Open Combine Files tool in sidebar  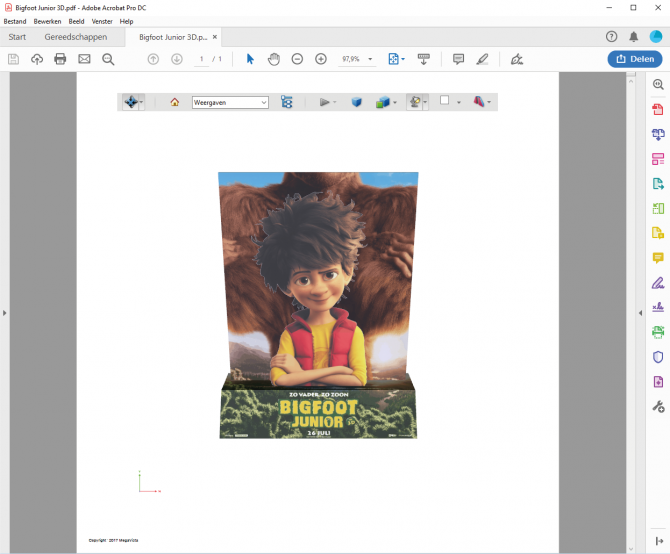(658, 134)
